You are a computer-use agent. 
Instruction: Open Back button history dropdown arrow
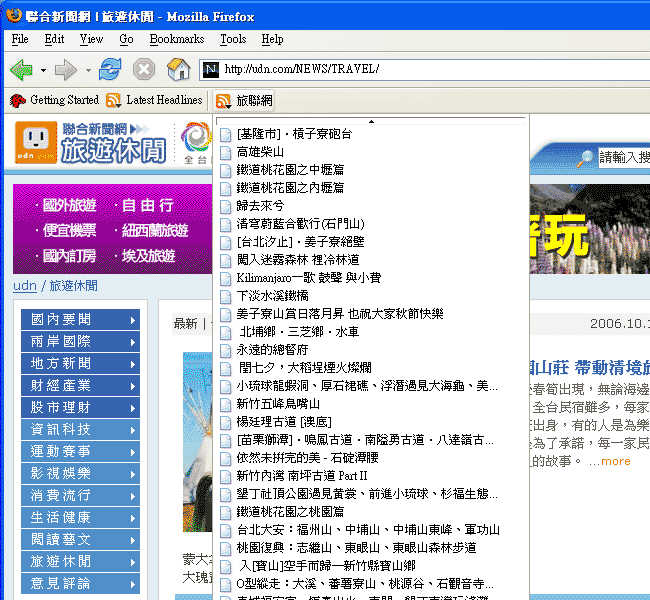(43, 70)
